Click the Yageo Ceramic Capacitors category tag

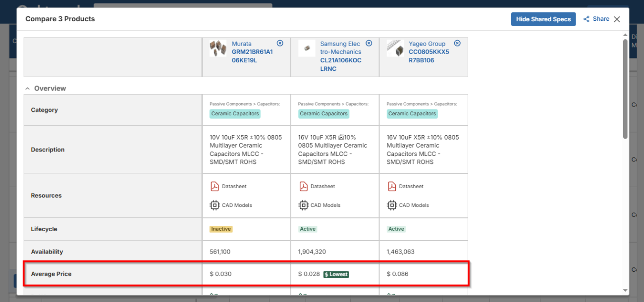click(x=412, y=113)
